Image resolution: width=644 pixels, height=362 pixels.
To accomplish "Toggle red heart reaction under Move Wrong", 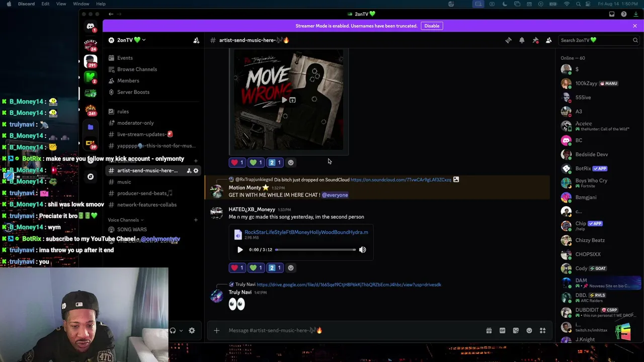I will coord(236,162).
